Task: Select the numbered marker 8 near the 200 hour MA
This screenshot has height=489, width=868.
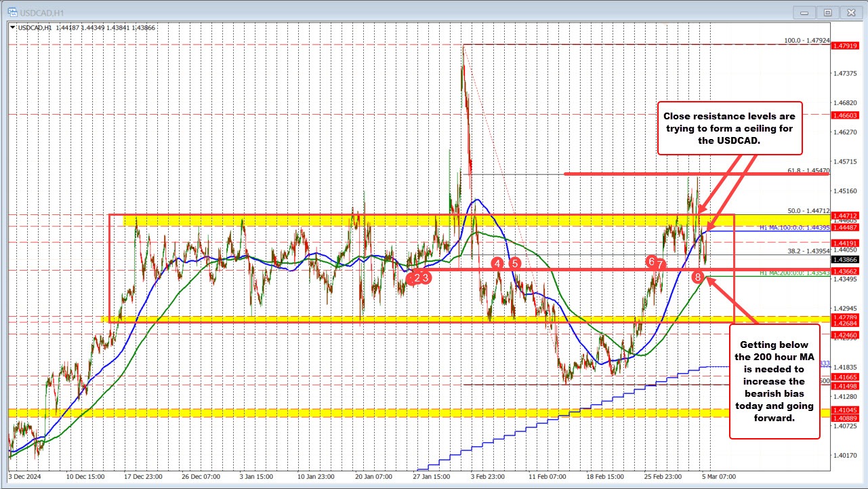Action: (x=699, y=277)
